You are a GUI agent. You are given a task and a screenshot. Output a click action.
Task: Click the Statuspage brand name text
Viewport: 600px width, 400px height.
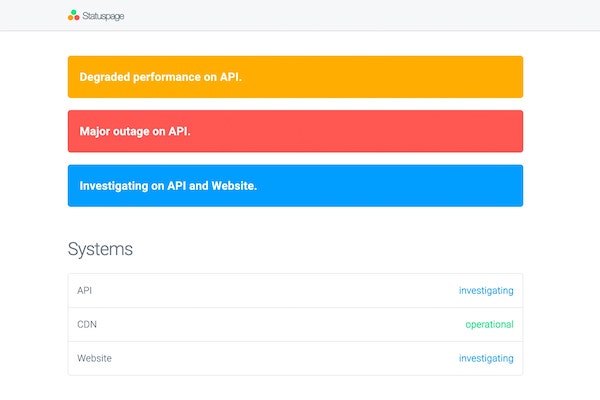(104, 16)
